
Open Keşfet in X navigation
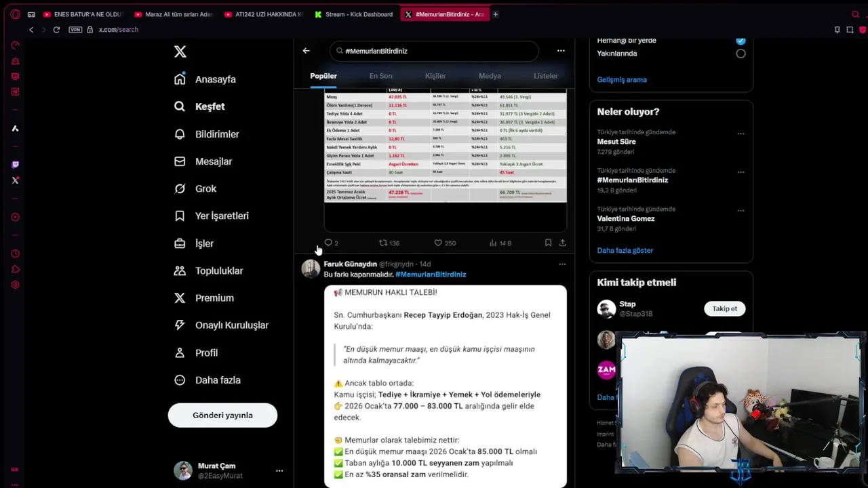tap(199, 106)
